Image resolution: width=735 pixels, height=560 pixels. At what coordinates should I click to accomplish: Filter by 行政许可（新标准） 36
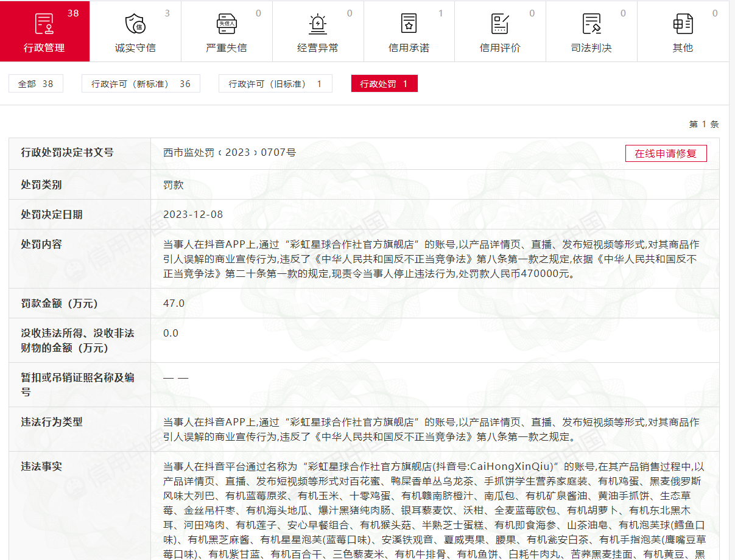[x=141, y=84]
